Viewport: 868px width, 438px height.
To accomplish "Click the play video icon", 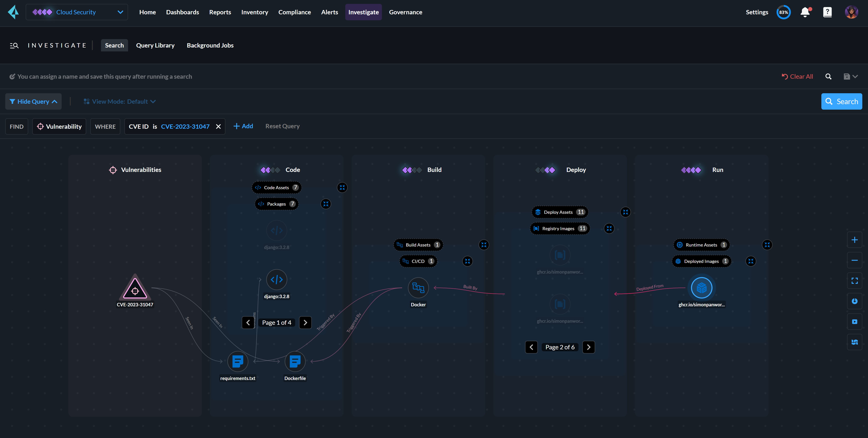I will pyautogui.click(x=855, y=322).
